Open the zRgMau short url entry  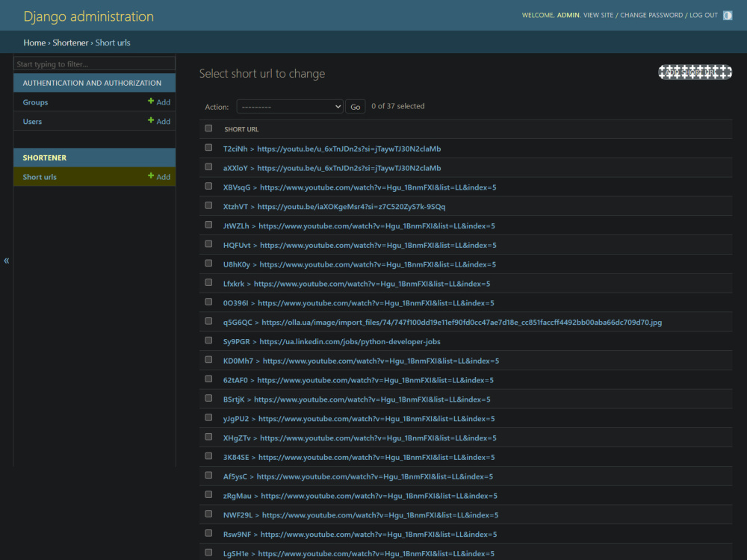coord(360,496)
